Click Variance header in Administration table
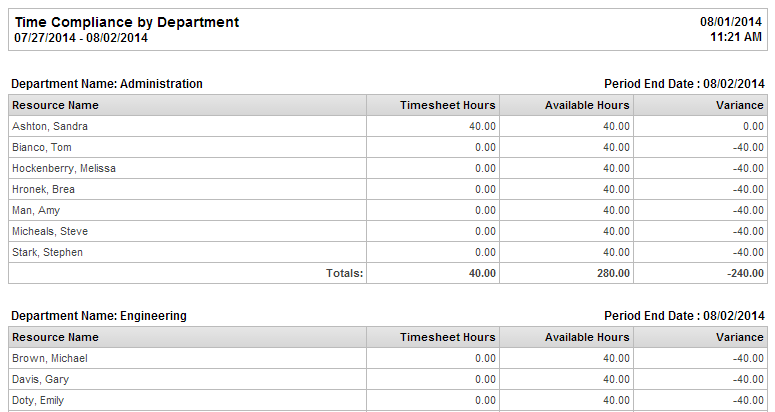Viewport: 775px width, 412px height. click(x=739, y=105)
